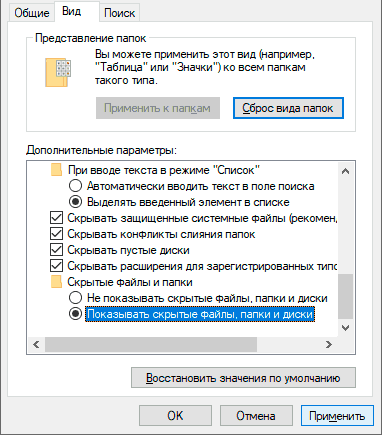Click the Скрытые файлы и папки label
The image size is (382, 435).
coord(130,282)
